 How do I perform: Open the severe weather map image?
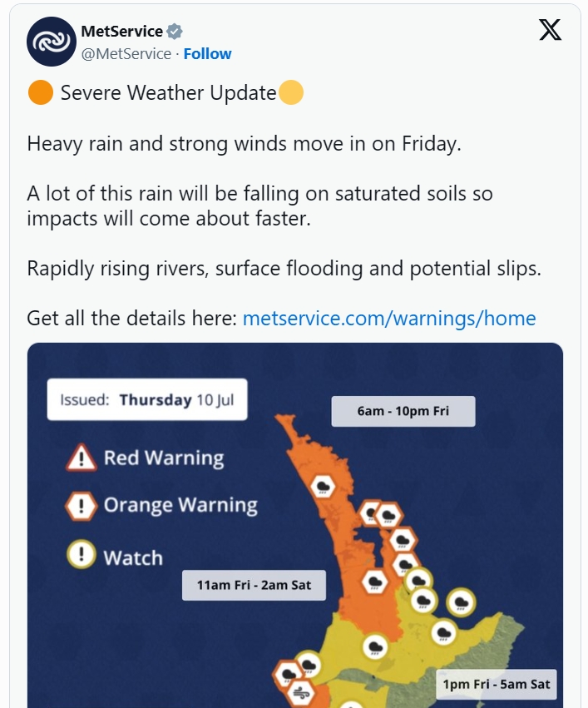(295, 525)
